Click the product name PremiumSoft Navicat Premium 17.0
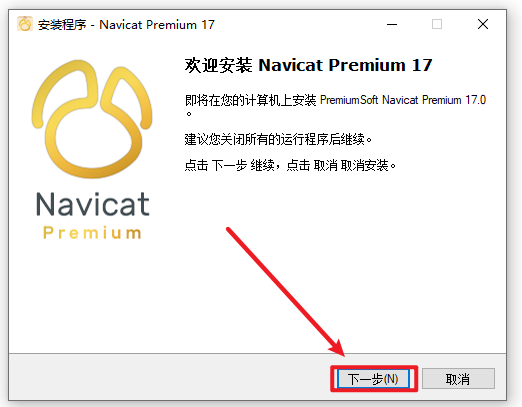 coord(403,100)
